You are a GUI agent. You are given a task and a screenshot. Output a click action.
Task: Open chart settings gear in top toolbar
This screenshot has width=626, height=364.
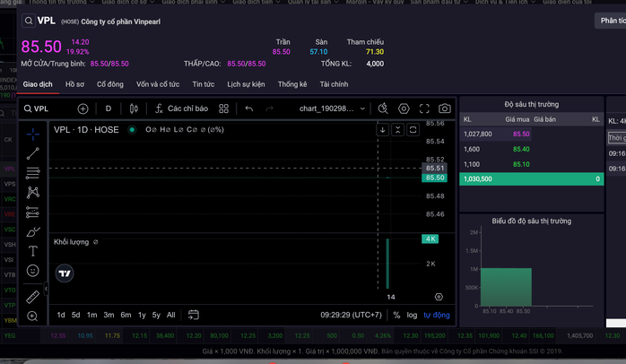[x=404, y=108]
